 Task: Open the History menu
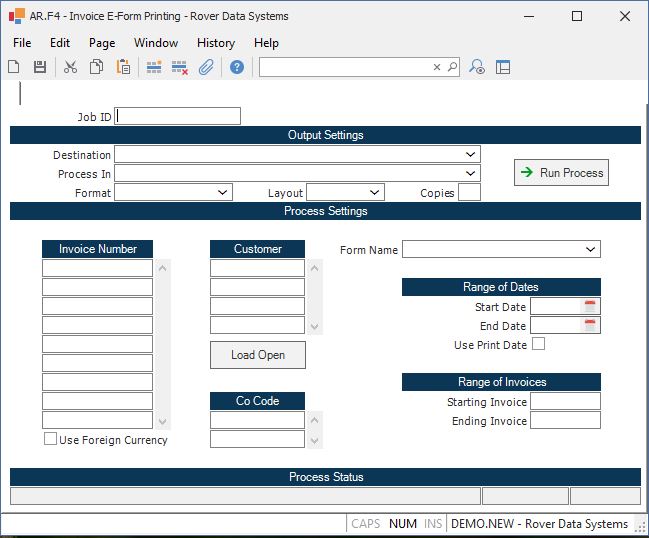coord(215,43)
